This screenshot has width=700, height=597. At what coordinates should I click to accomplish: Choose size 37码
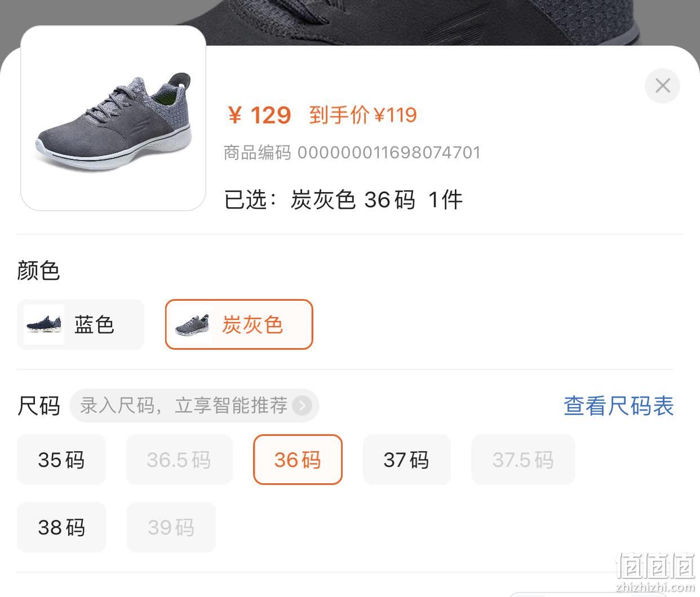coord(406,460)
